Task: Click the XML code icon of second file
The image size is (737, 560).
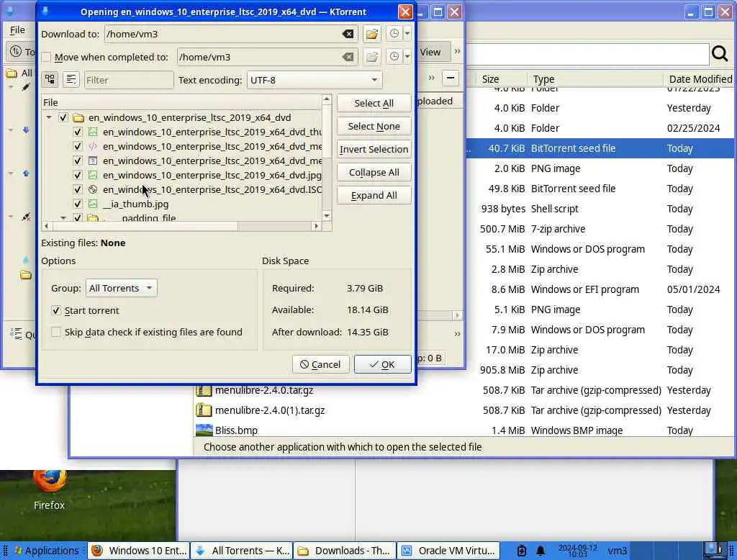Action: (x=93, y=146)
